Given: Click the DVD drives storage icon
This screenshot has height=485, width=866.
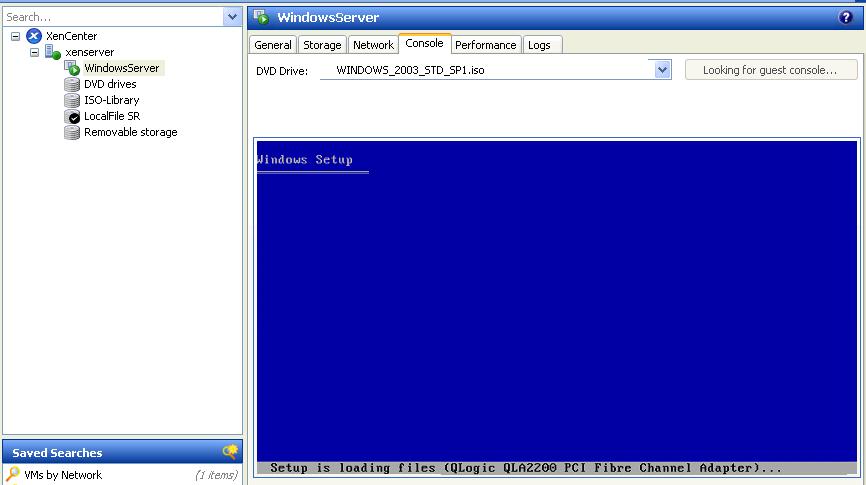Looking at the screenshot, I should [x=72, y=84].
